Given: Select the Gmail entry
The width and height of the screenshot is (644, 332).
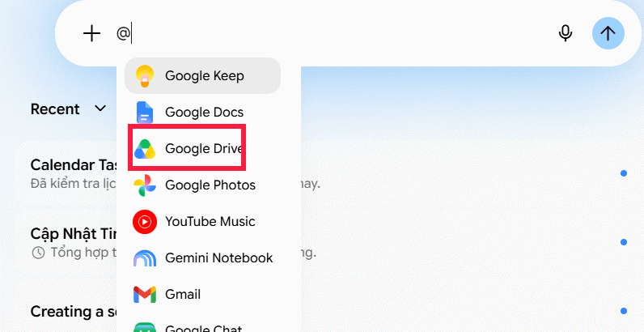Looking at the screenshot, I should coord(202,295).
